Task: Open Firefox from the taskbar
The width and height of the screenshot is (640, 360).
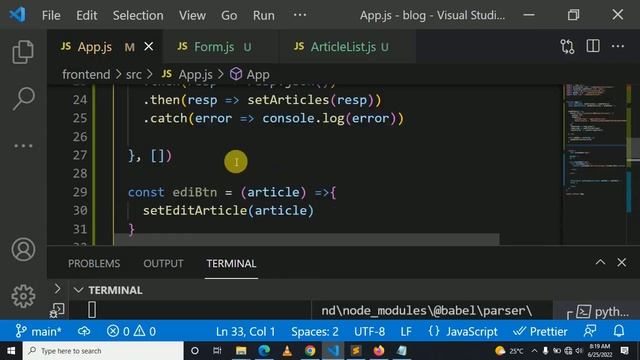Action: (x=378, y=351)
